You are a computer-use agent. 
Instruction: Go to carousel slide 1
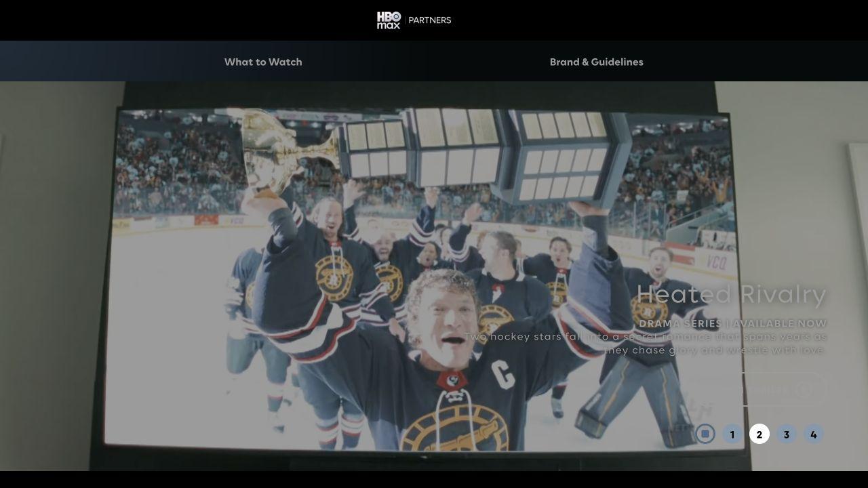click(x=732, y=434)
